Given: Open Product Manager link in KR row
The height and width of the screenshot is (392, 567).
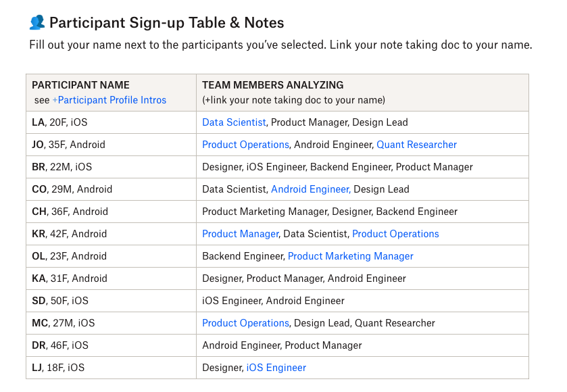Looking at the screenshot, I should (240, 234).
